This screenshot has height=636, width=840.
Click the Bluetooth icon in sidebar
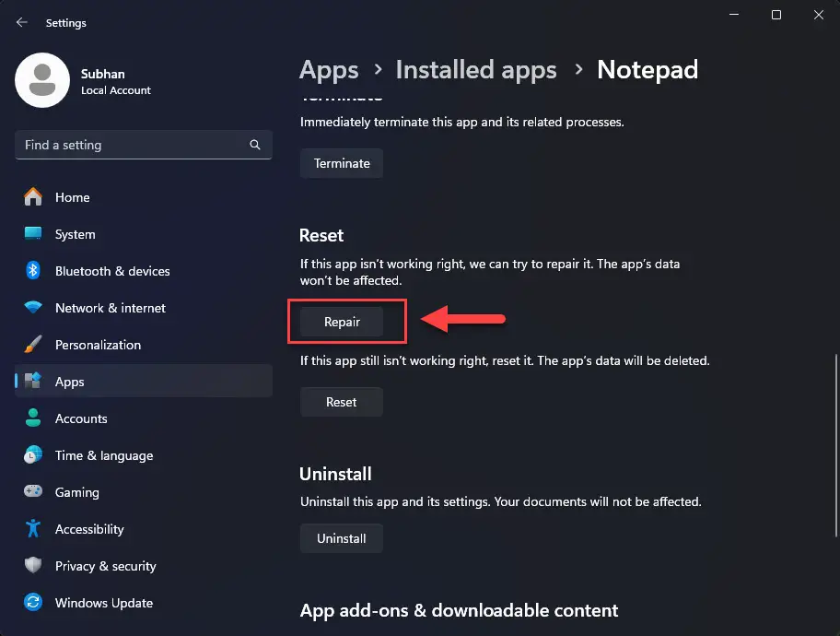click(x=33, y=271)
